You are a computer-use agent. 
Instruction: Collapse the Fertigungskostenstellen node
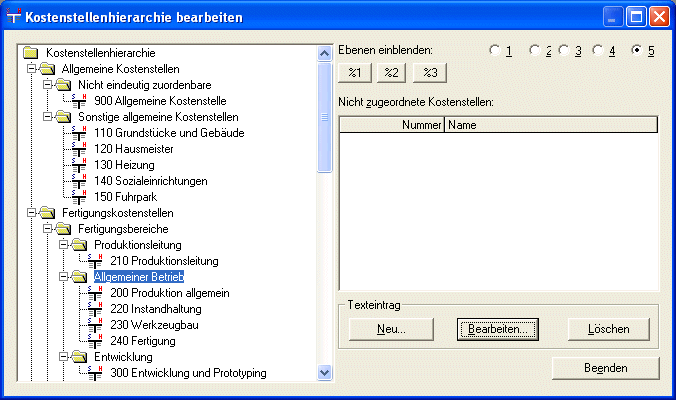pos(31,212)
